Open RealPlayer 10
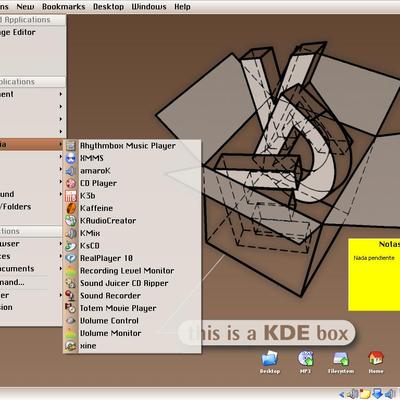 (x=132, y=258)
